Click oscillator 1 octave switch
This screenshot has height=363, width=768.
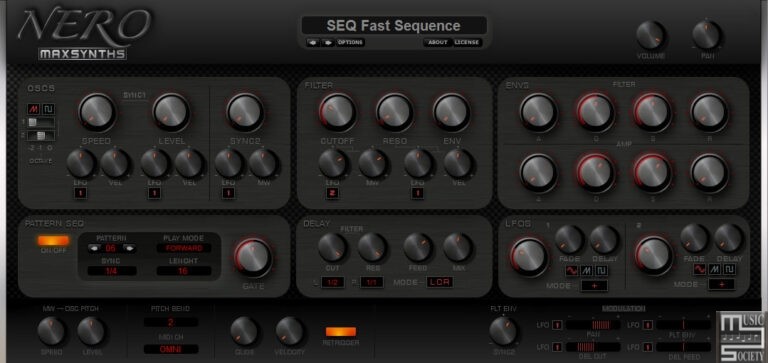(x=41, y=122)
